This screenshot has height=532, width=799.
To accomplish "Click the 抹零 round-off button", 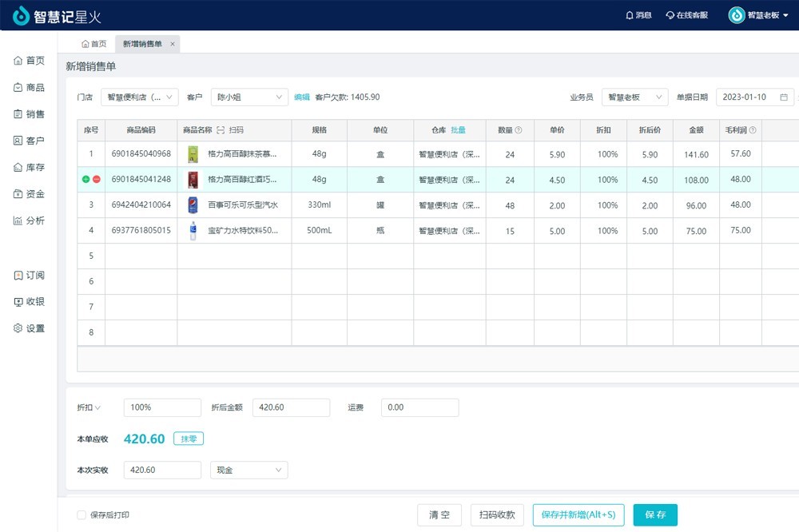I will 188,439.
